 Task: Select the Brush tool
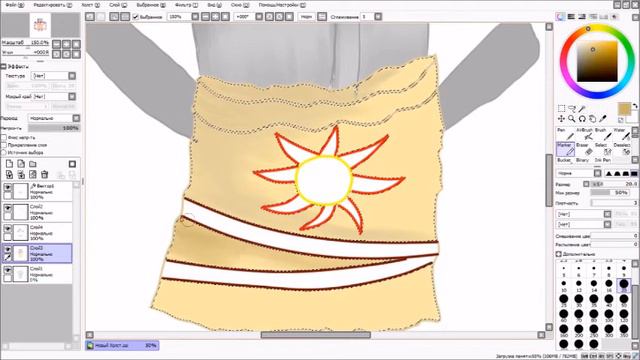[603, 134]
